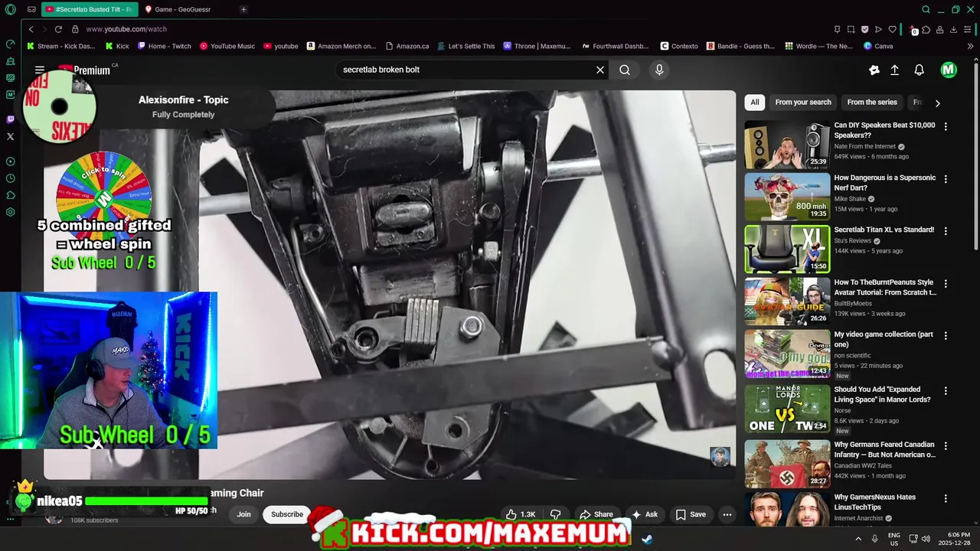Open Wordle bookmark in bookmarks bar
980x551 pixels.
pos(818,46)
